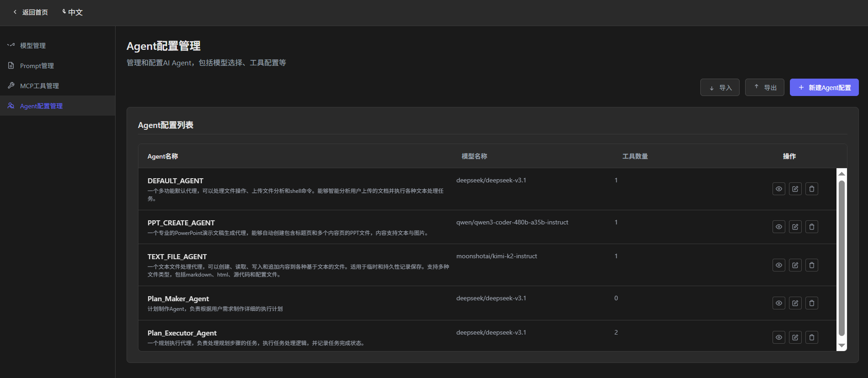This screenshot has width=868, height=378.
Task: Edit the PPT_CREATE_AGENT configuration
Action: coord(795,227)
